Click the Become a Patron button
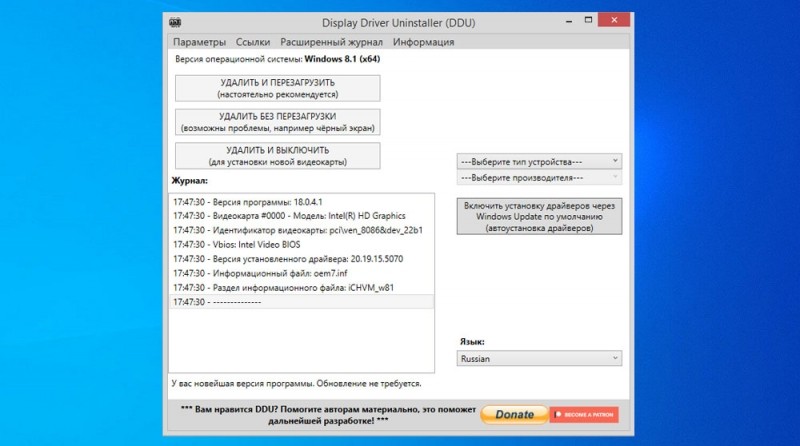This screenshot has width=800, height=446. click(584, 414)
